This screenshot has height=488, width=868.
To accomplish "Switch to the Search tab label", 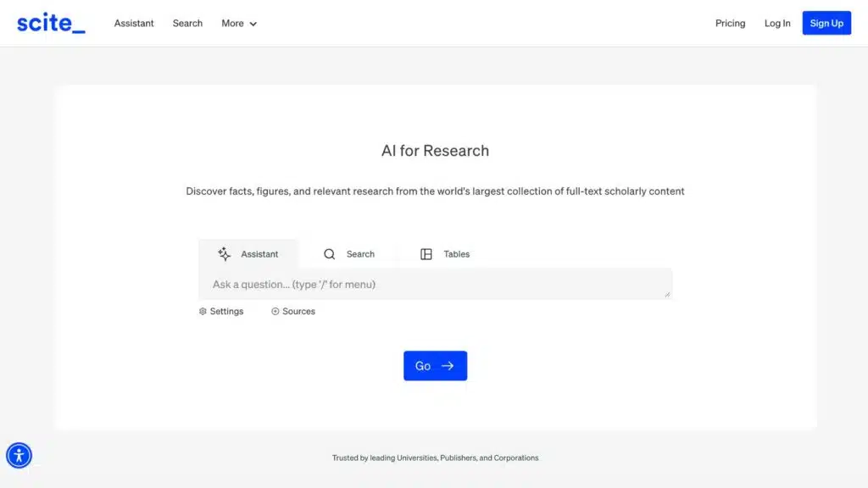I will click(360, 254).
